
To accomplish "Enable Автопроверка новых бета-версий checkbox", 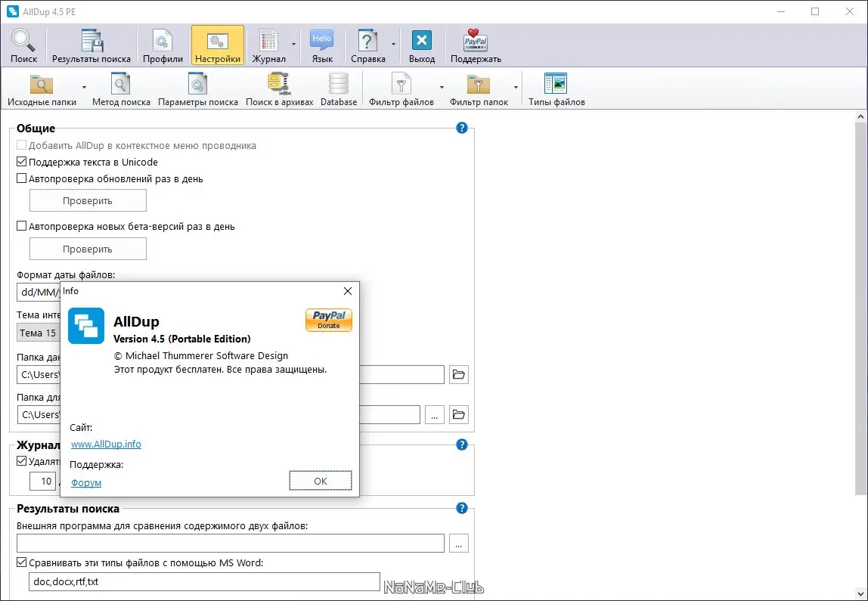I will (22, 226).
